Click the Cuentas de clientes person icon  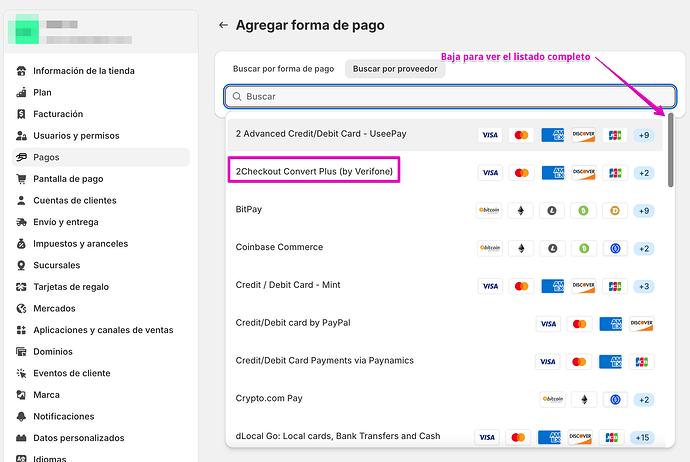coord(21,200)
